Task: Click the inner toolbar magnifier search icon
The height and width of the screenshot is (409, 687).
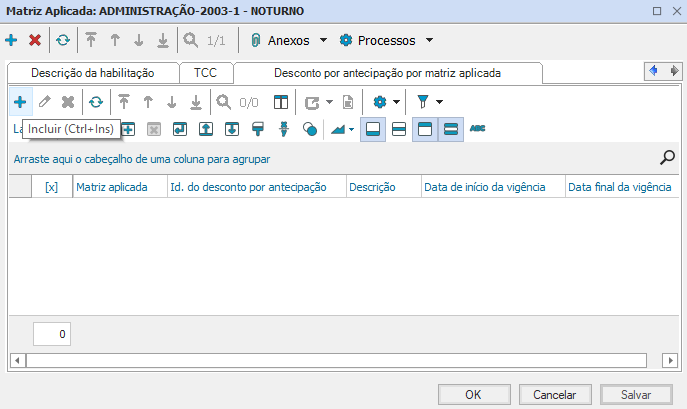Action: pos(224,102)
